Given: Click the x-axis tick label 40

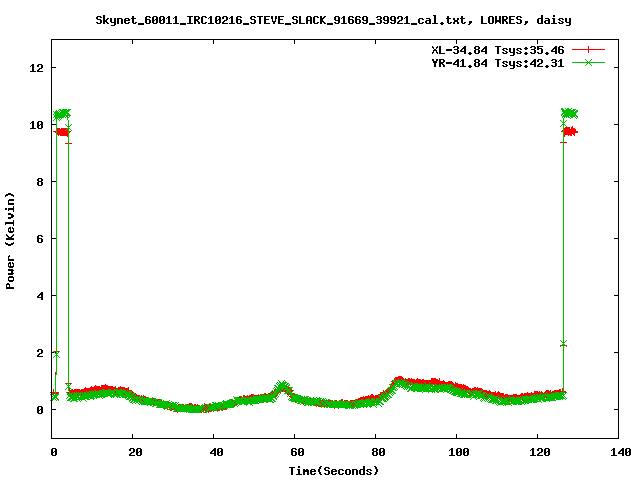Looking at the screenshot, I should (216, 452).
